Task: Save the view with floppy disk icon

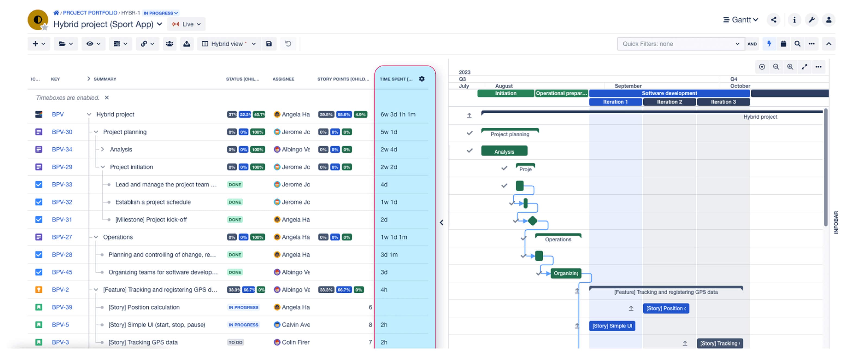Action: click(269, 44)
